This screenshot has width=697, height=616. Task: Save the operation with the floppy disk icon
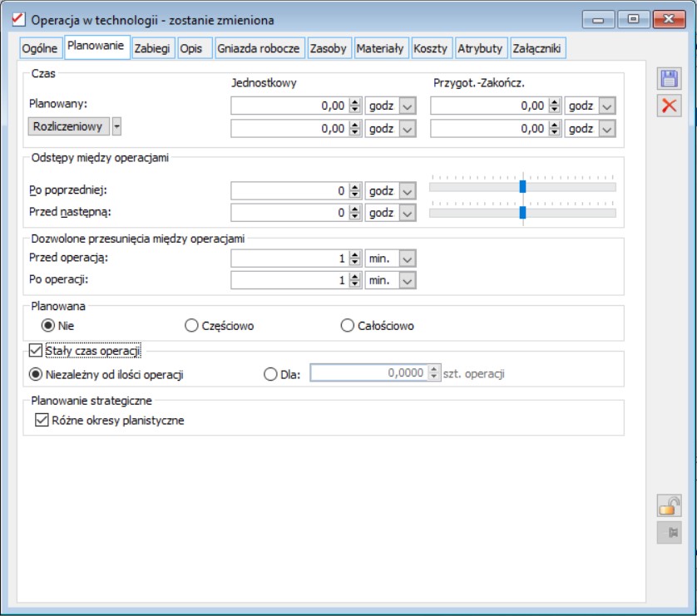point(669,79)
